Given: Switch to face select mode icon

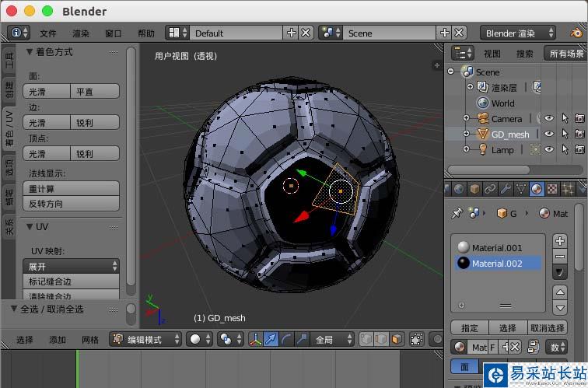Looking at the screenshot, I should [397, 340].
